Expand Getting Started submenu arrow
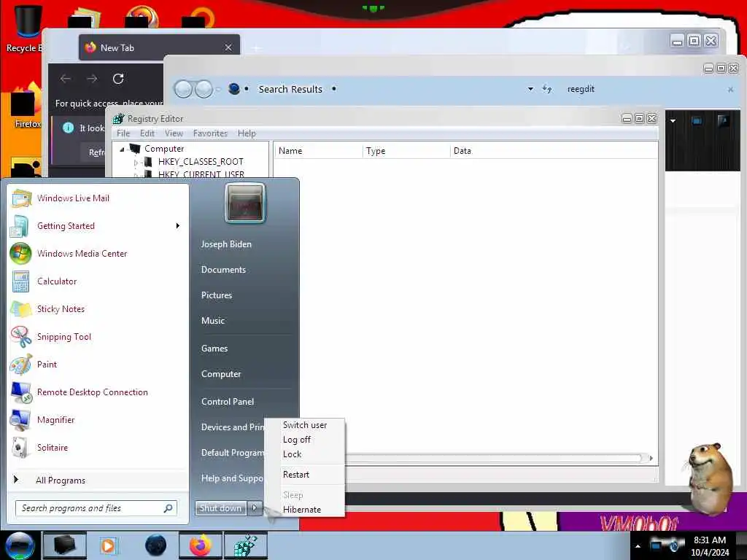The width and height of the screenshot is (747, 560). (x=178, y=226)
